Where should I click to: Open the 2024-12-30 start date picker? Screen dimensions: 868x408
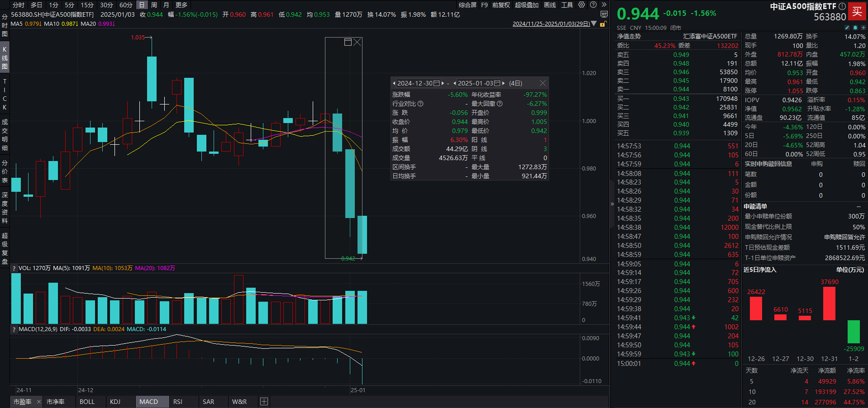point(437,83)
